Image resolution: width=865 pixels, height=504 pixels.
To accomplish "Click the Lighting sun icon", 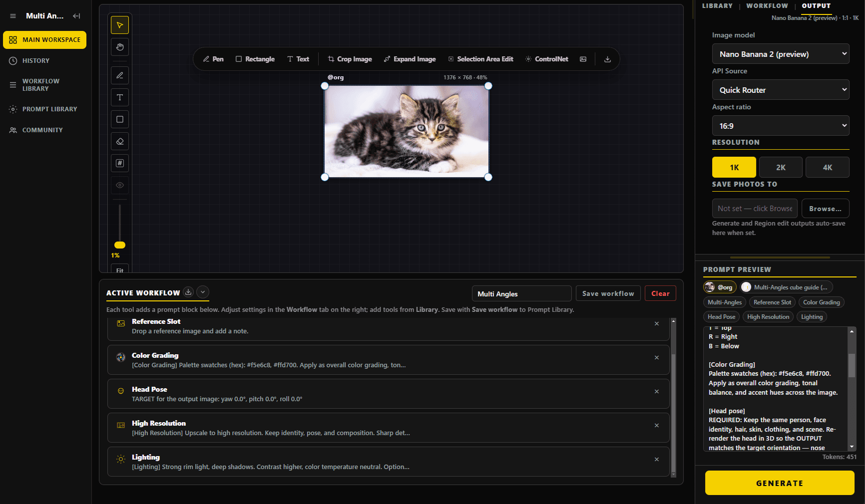I will pyautogui.click(x=121, y=459).
